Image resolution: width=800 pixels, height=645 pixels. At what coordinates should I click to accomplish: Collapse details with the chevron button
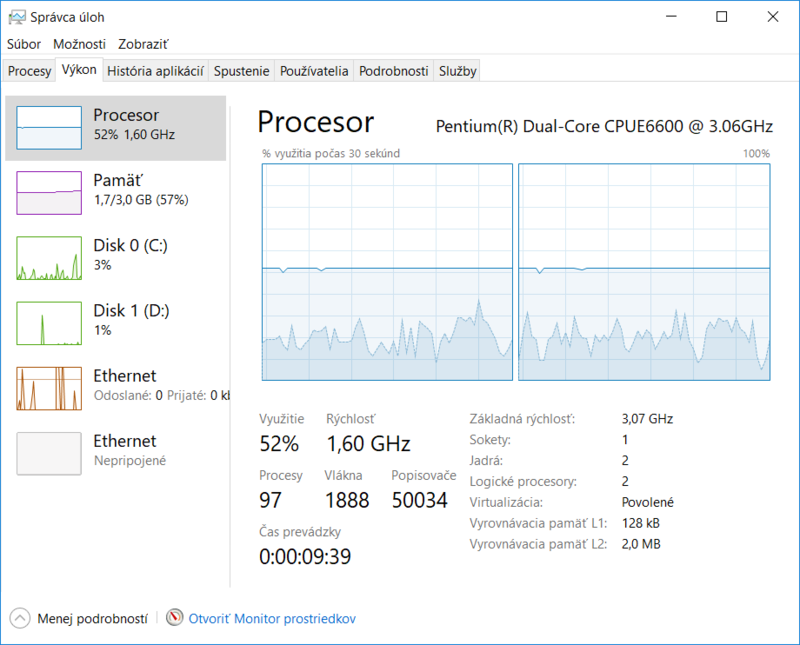click(x=22, y=618)
